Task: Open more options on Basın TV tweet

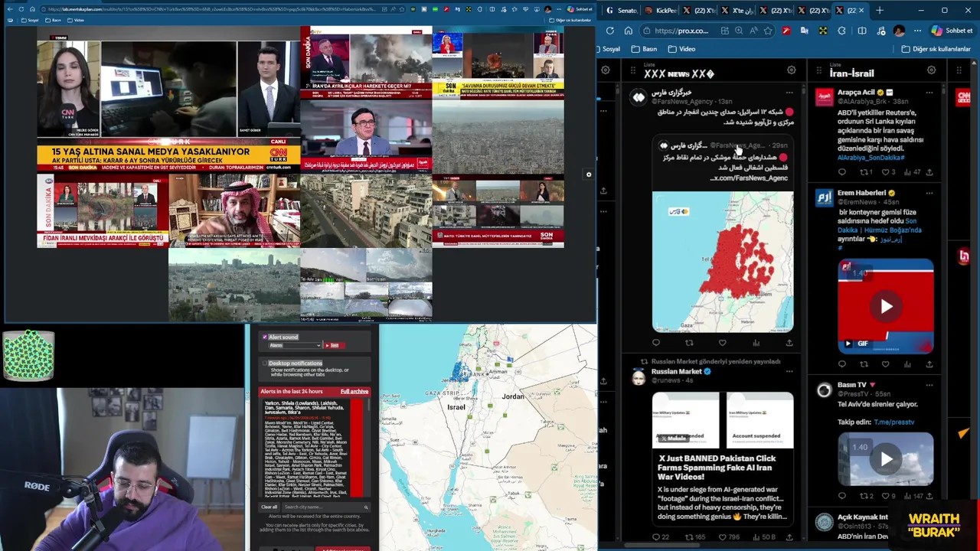Action: (929, 385)
